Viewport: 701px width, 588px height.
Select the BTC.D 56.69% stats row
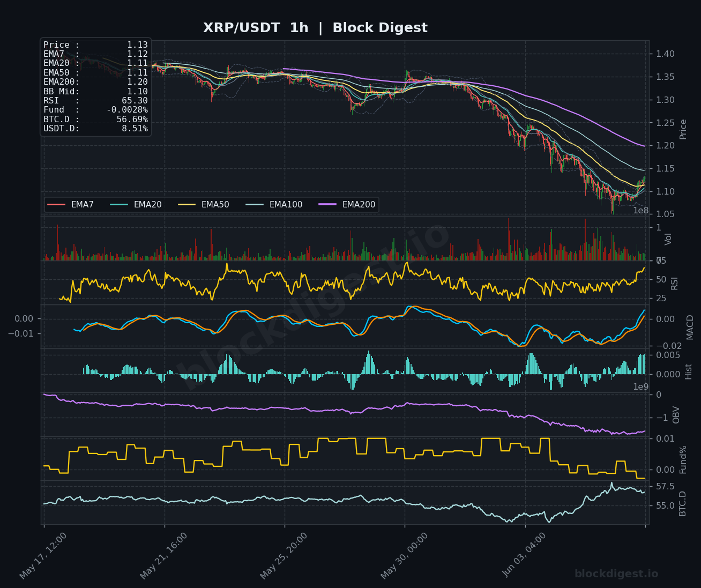coord(95,120)
